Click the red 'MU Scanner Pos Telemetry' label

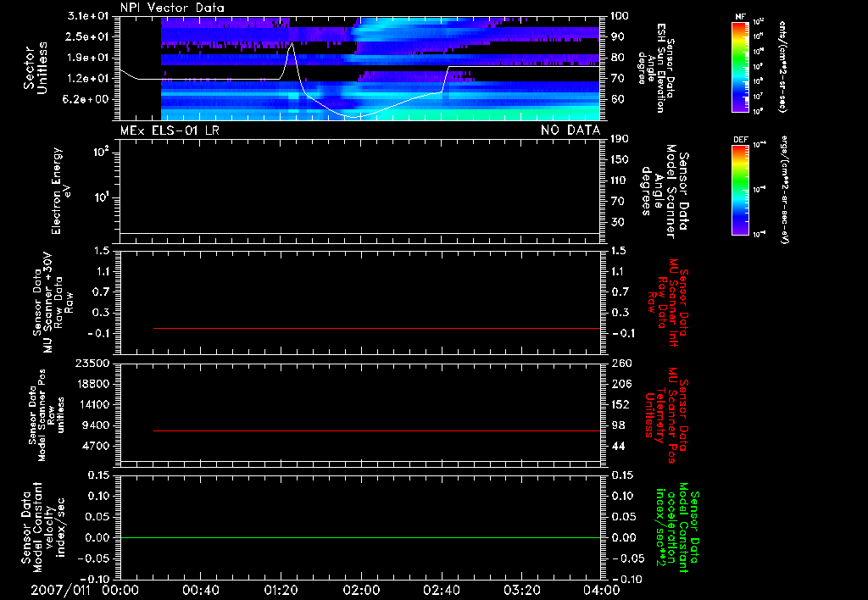click(x=666, y=415)
